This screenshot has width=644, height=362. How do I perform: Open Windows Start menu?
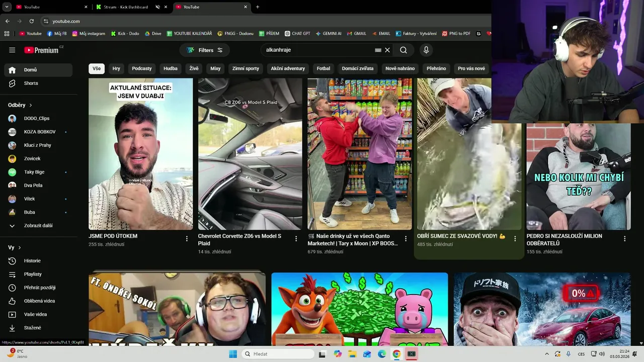tap(232, 354)
